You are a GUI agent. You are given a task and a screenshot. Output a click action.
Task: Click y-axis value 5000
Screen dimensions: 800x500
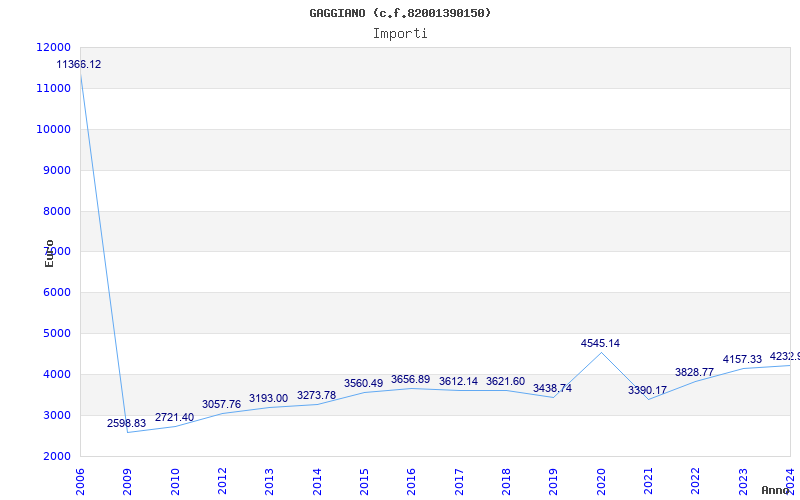(56, 334)
